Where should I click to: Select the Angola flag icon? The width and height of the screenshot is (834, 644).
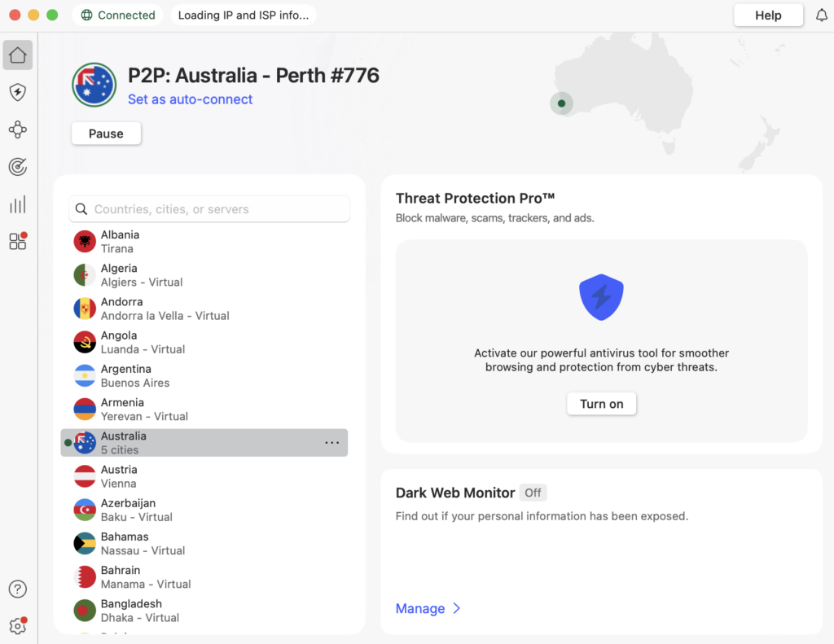pyautogui.click(x=85, y=342)
